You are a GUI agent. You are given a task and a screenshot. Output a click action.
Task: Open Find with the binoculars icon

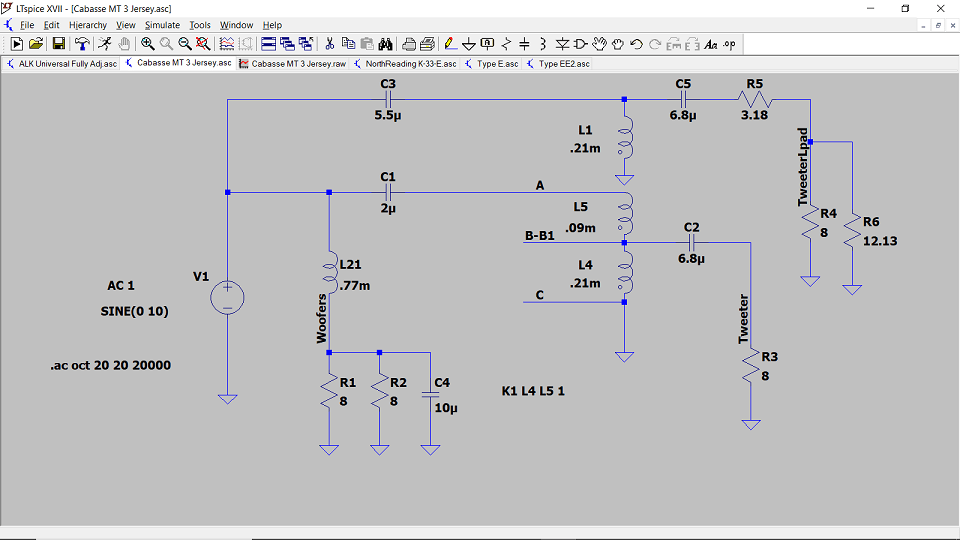385,43
